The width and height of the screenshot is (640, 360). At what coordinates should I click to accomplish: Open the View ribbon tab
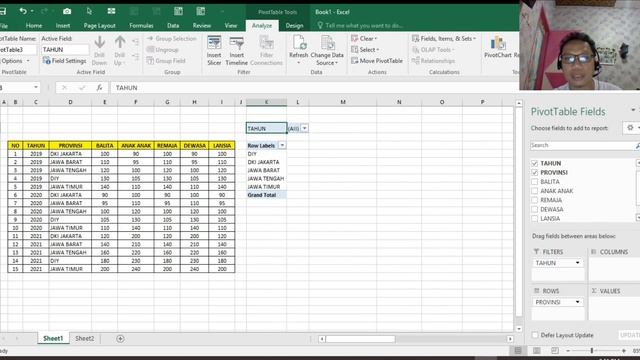[x=231, y=25]
